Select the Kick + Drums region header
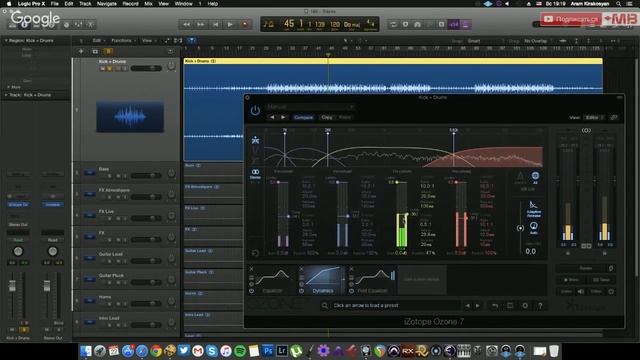The width and height of the screenshot is (640, 360). [x=393, y=61]
